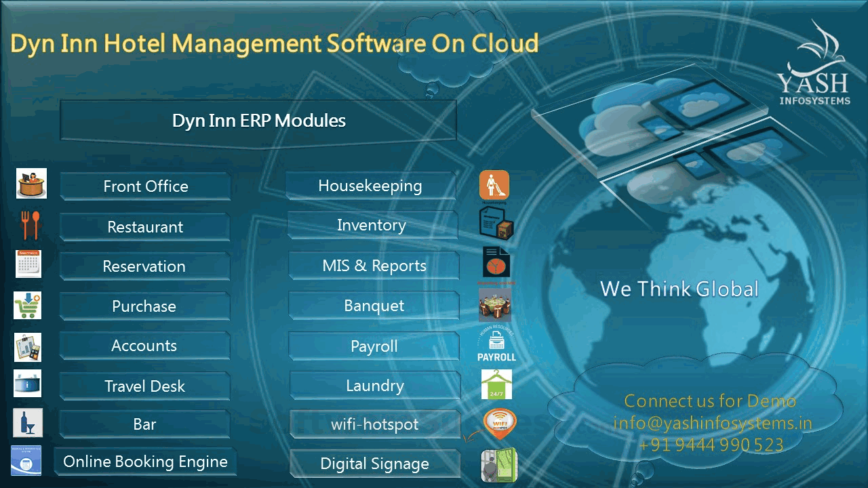Click the phone number +91 9444 990 523
Viewport: 868px width, 488px height.
tap(711, 445)
